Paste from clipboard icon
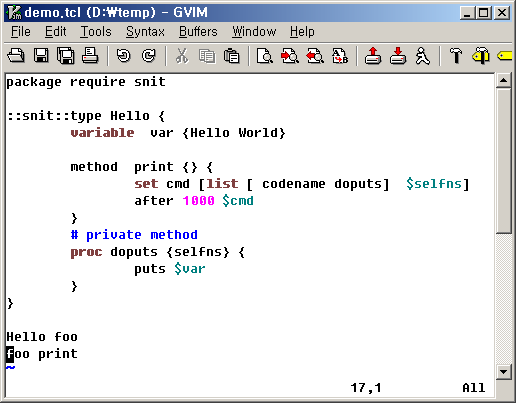 click(232, 56)
